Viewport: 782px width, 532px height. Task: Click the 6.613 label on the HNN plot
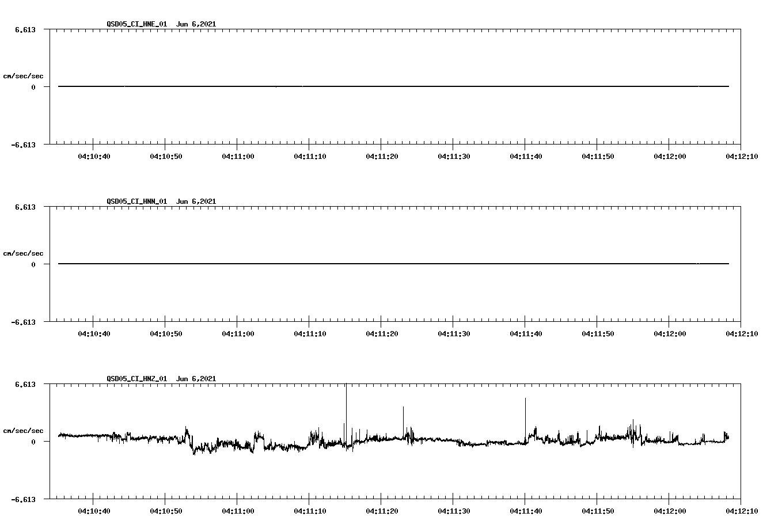click(x=25, y=207)
